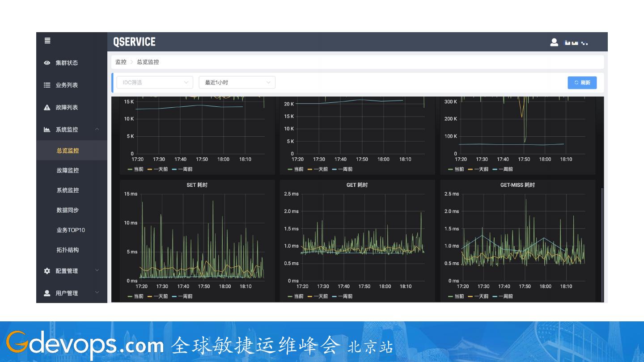Click the dashboard vertical scrollbar
The image size is (644, 362).
(602, 241)
